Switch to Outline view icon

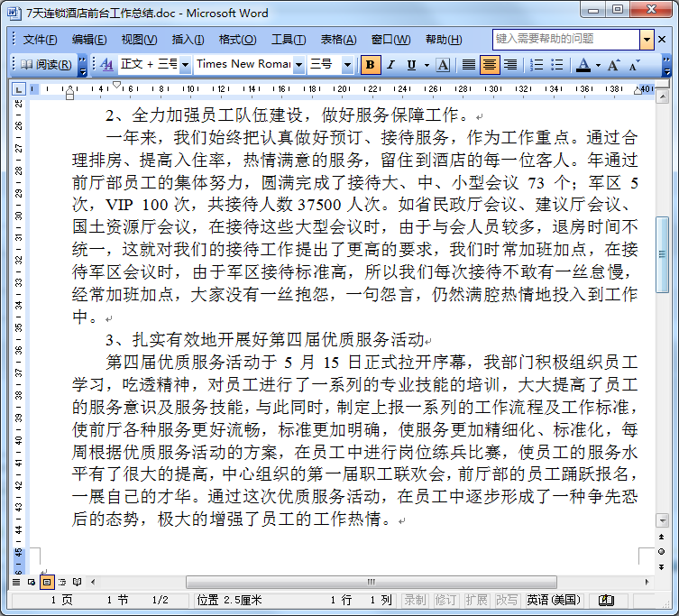[62, 582]
